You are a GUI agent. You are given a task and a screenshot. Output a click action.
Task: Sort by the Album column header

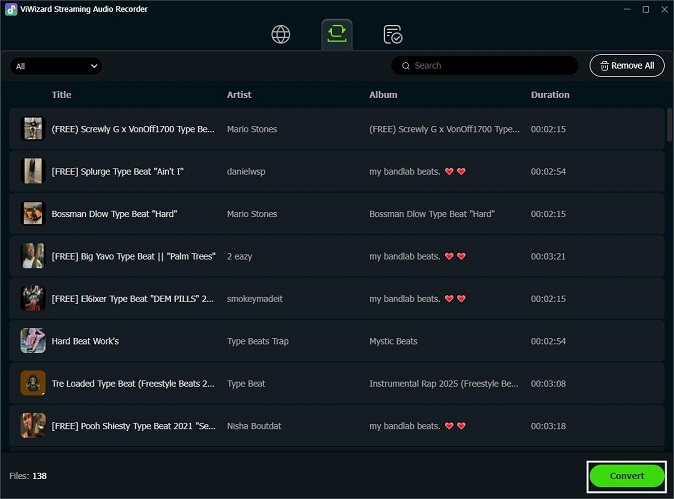pos(383,95)
